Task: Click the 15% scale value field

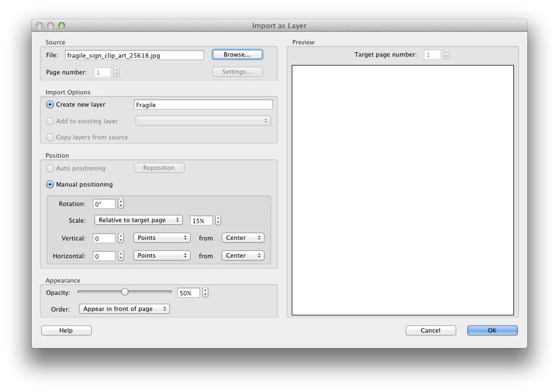Action: point(201,220)
